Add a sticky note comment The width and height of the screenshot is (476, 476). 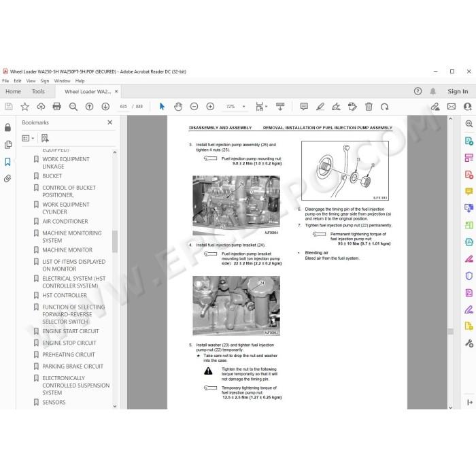[304, 107]
